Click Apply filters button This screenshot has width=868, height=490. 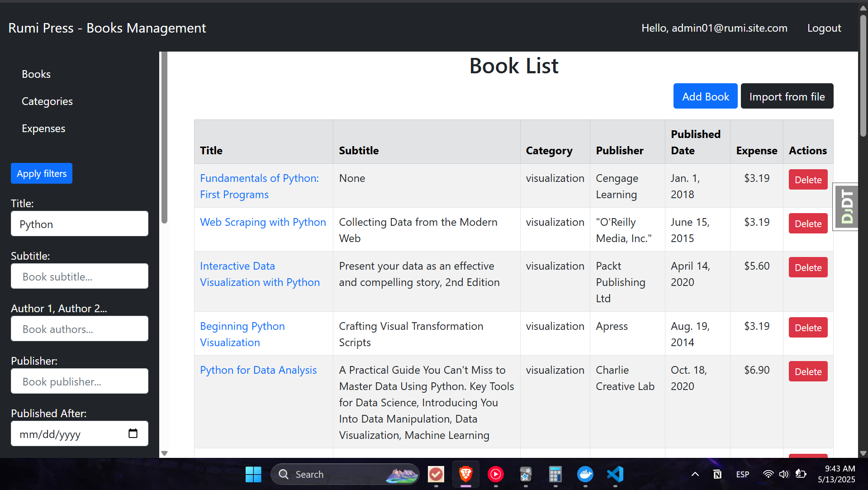pos(42,173)
